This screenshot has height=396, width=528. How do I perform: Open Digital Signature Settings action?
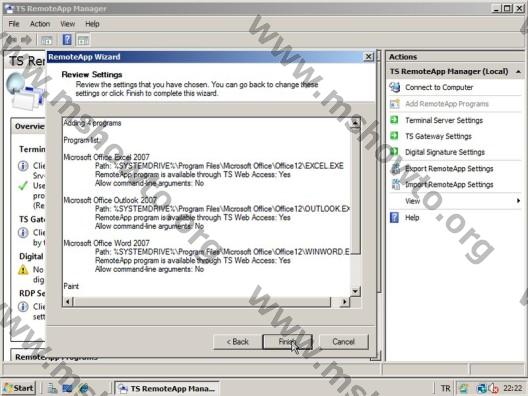click(x=445, y=152)
